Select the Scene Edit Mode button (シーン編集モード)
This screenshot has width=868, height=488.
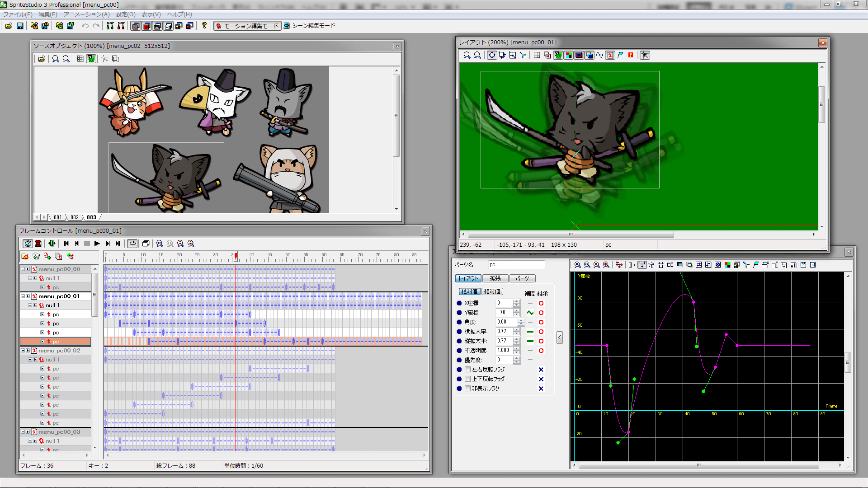coord(310,26)
